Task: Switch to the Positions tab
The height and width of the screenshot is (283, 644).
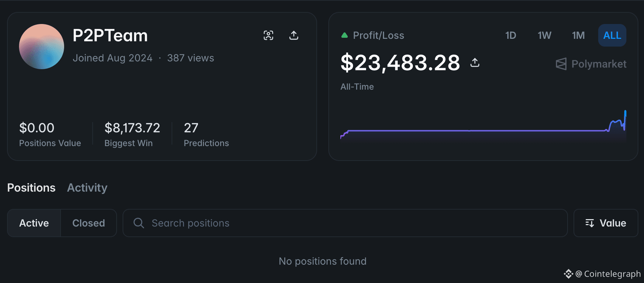Action: click(x=31, y=188)
